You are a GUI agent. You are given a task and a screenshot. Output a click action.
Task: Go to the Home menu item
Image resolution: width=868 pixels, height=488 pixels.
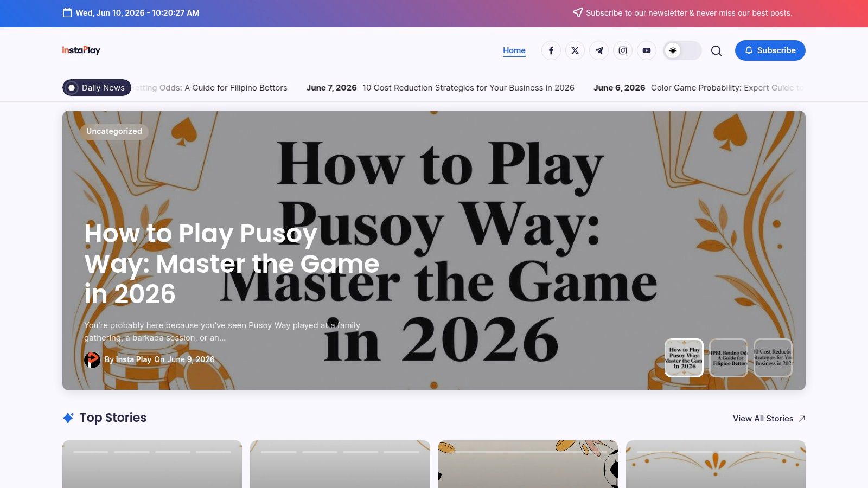pos(514,50)
